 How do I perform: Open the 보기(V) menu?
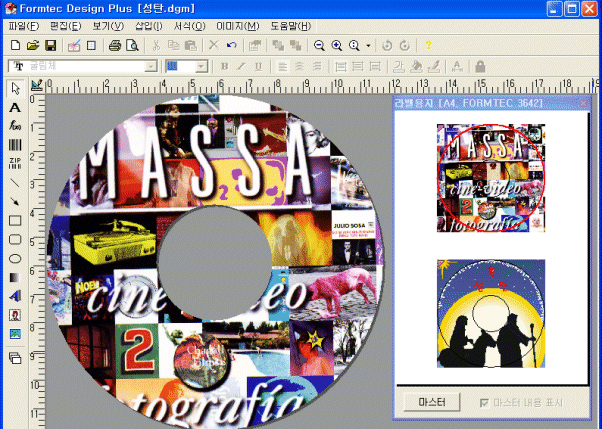pos(108,26)
